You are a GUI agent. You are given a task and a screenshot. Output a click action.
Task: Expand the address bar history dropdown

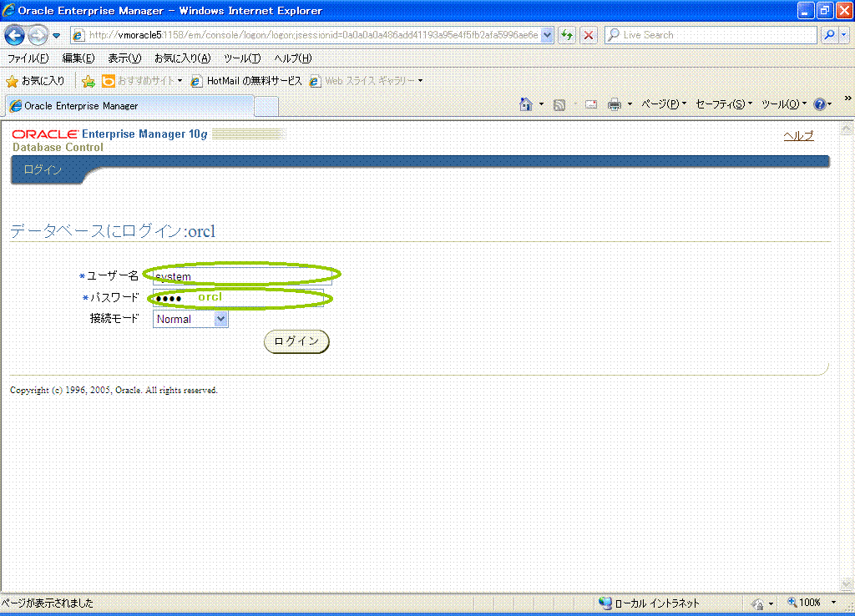(x=547, y=35)
